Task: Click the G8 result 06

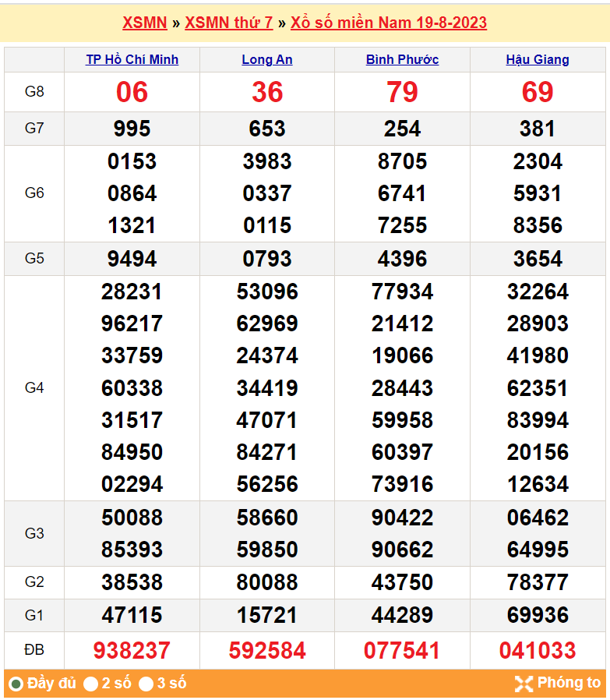Action: click(x=132, y=92)
